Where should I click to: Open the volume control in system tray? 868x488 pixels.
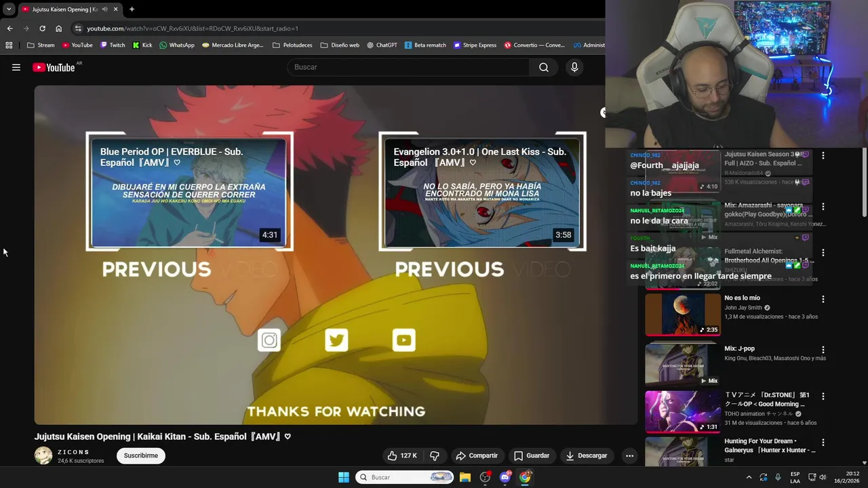click(x=823, y=477)
